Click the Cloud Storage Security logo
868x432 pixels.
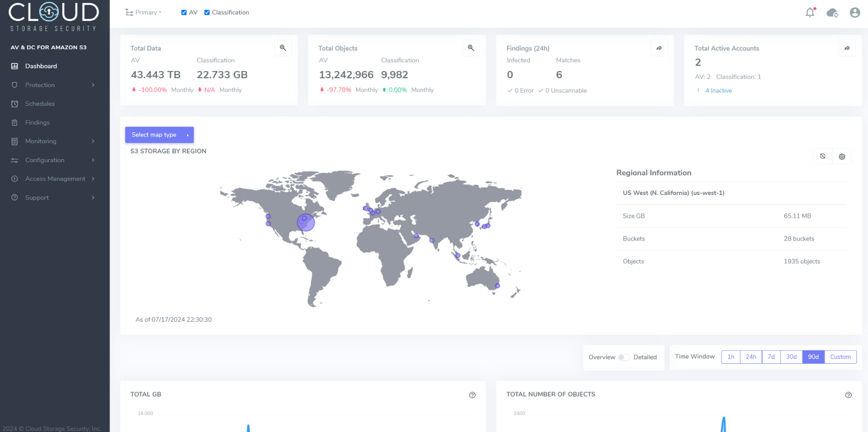click(x=54, y=17)
